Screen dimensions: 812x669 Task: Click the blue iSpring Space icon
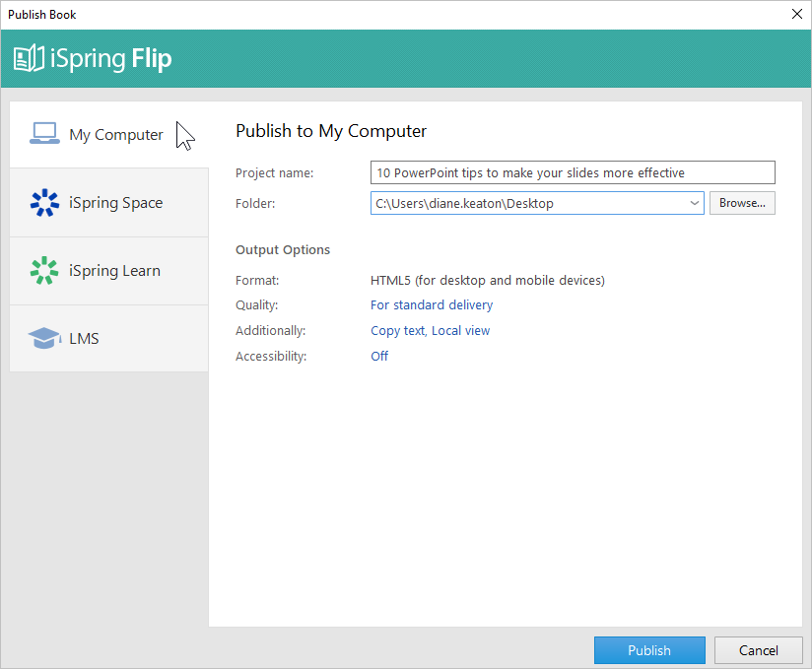pyautogui.click(x=44, y=202)
